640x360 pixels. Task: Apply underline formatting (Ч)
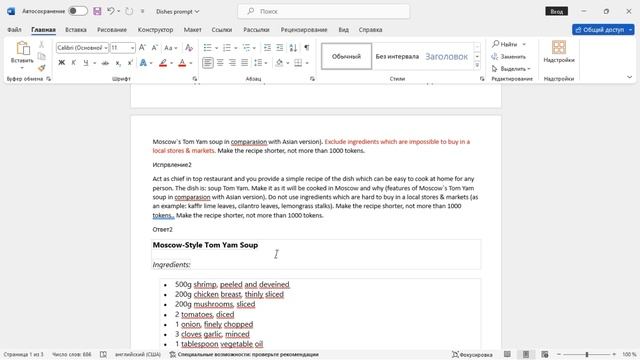pos(86,63)
